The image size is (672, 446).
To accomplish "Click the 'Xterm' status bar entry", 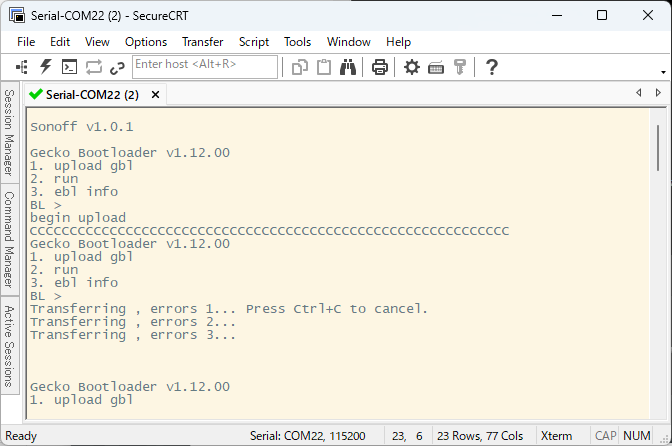I will pyautogui.click(x=556, y=436).
